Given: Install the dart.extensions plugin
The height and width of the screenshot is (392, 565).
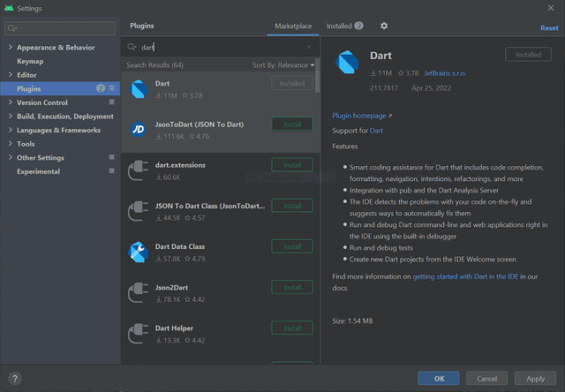Looking at the screenshot, I should pos(292,165).
